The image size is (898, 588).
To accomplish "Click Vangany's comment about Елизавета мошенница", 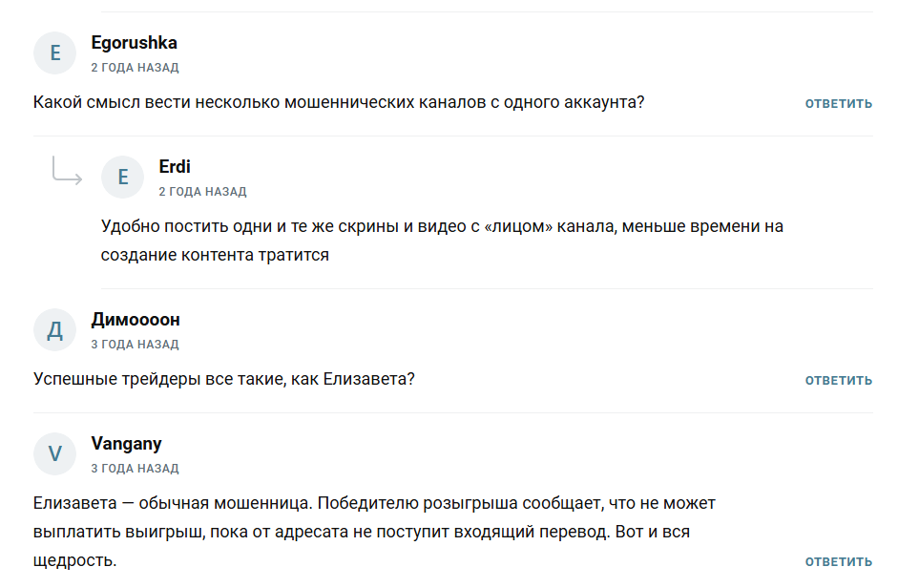I will click(374, 531).
